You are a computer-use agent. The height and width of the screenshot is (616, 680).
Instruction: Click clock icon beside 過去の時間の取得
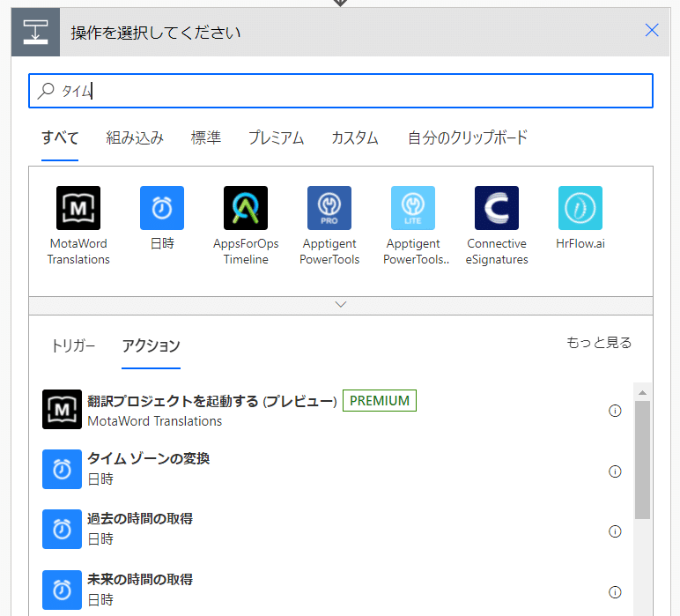click(62, 529)
